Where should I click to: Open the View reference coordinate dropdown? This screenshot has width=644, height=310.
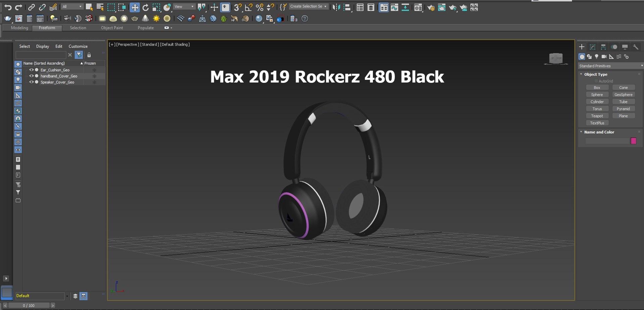pyautogui.click(x=184, y=7)
